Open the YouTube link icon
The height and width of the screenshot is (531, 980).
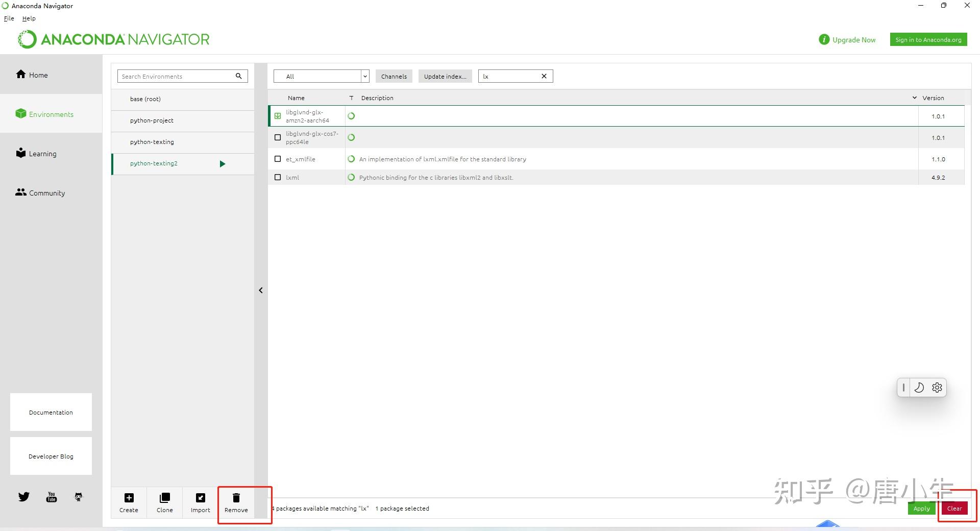(52, 496)
